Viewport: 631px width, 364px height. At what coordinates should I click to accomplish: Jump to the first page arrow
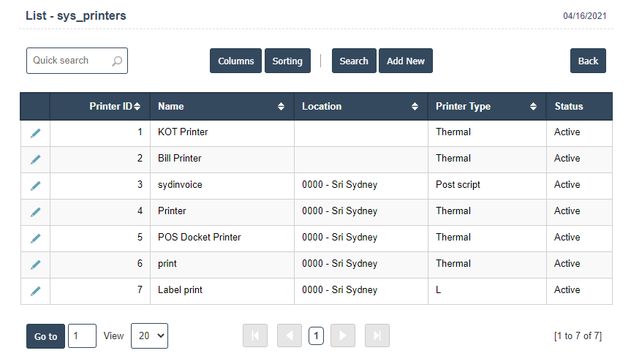pyautogui.click(x=255, y=335)
